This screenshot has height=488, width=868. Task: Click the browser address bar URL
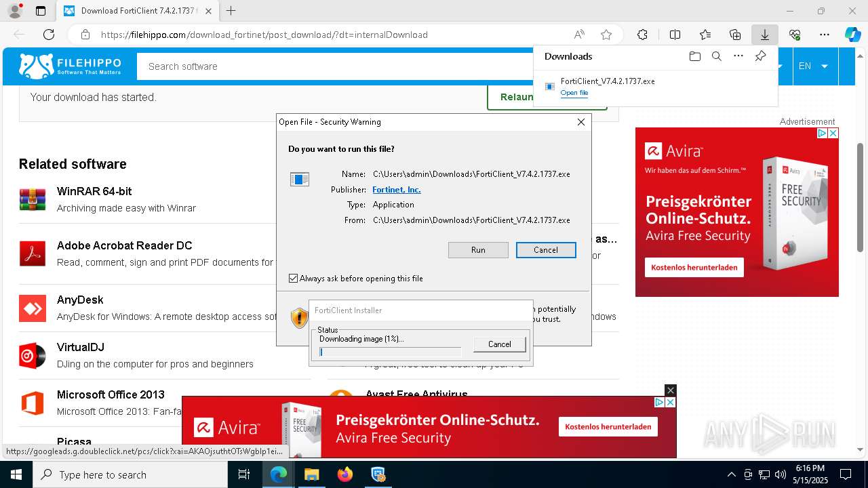[264, 35]
